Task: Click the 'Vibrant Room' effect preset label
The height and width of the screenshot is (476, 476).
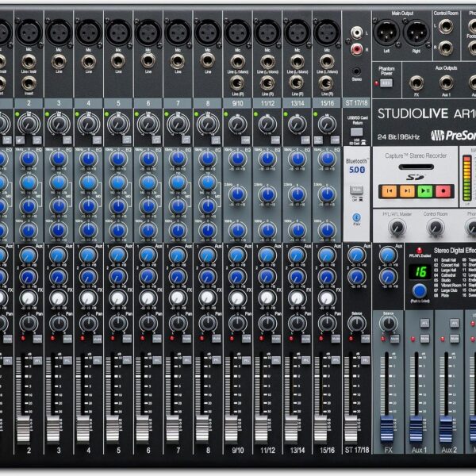Action: point(451,286)
